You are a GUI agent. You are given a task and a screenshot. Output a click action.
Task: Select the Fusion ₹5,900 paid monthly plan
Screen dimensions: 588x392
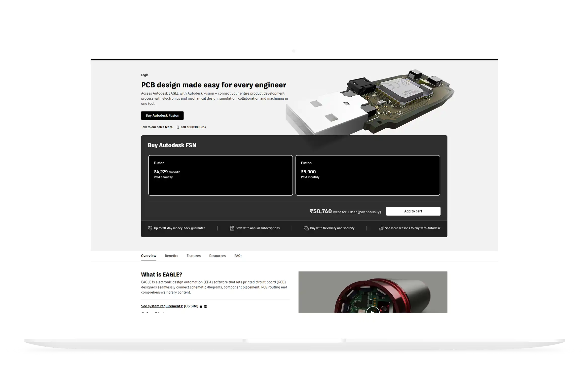[x=368, y=175]
